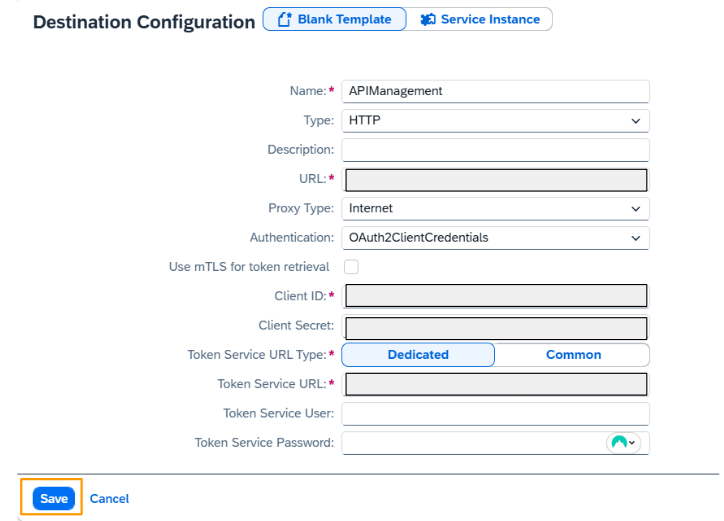Select Common token service URL type
Viewport: 724px width, 521px height.
coord(573,355)
